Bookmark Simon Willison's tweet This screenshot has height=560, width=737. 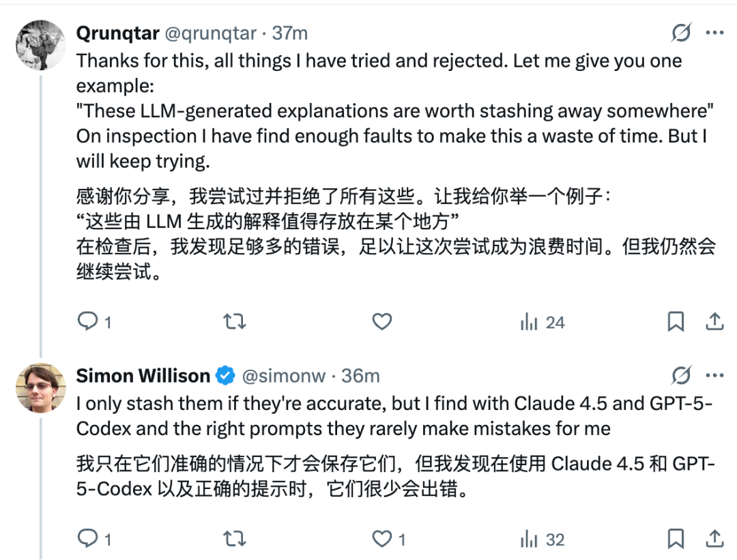676,539
